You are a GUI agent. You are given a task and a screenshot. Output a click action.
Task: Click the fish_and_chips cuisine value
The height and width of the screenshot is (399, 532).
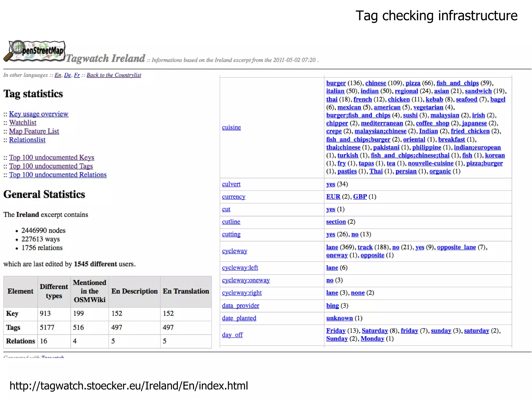click(x=457, y=83)
